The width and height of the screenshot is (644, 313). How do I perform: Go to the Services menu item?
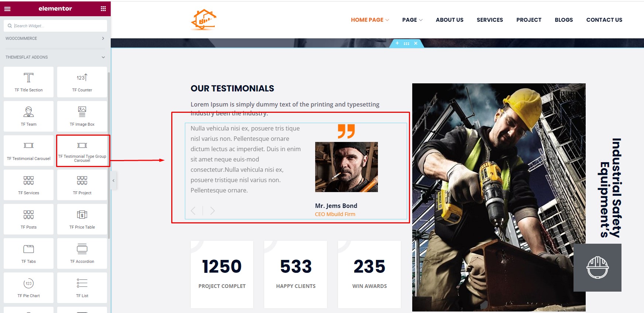(x=490, y=20)
